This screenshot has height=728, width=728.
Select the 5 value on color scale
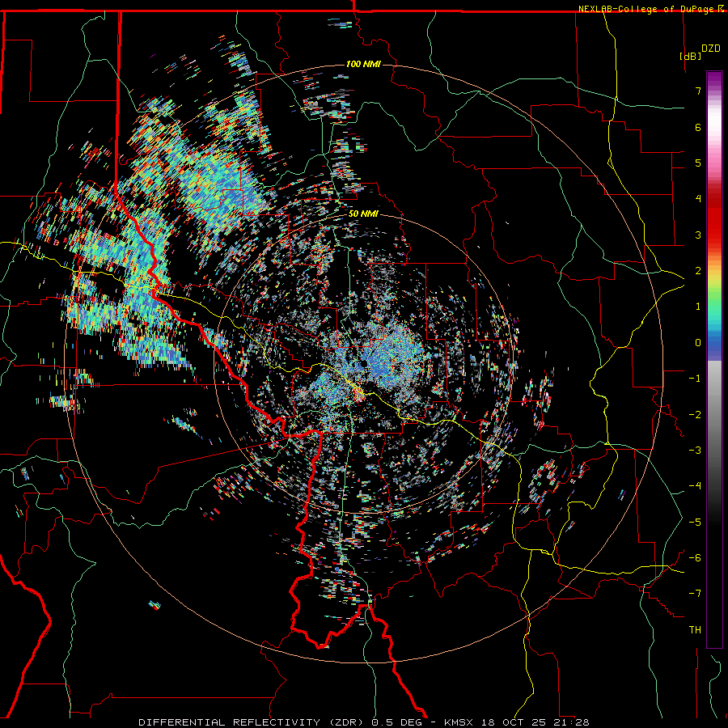point(698,163)
